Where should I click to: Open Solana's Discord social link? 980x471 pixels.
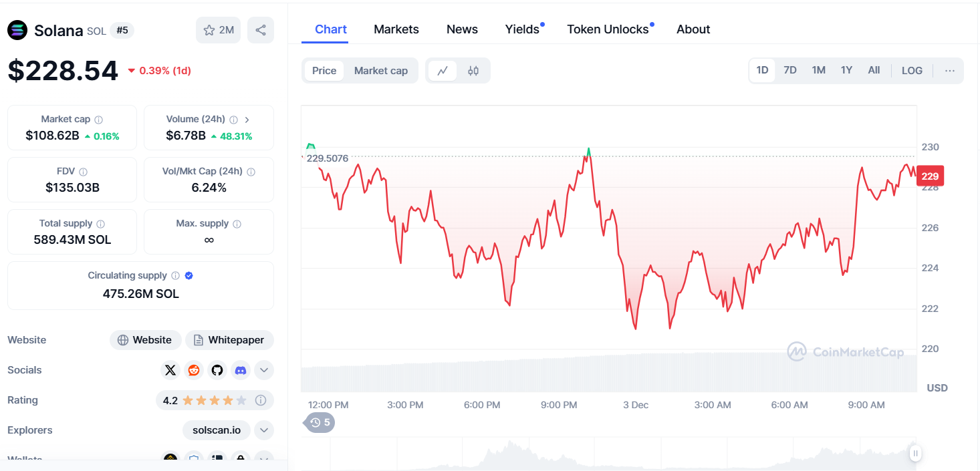point(240,370)
